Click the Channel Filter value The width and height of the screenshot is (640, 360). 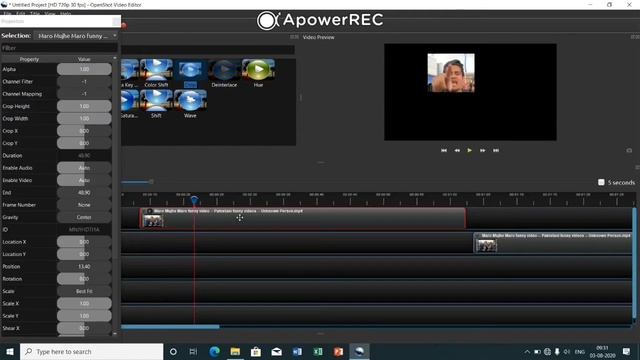[x=84, y=82]
